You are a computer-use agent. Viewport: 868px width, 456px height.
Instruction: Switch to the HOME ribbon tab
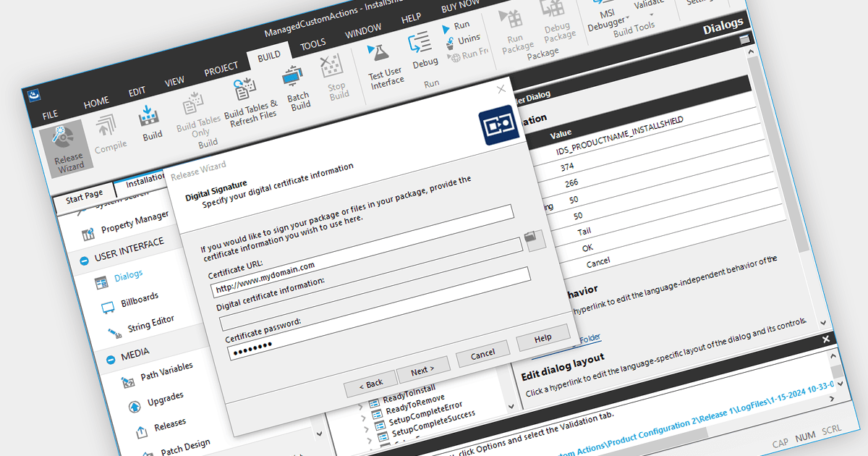pos(96,103)
